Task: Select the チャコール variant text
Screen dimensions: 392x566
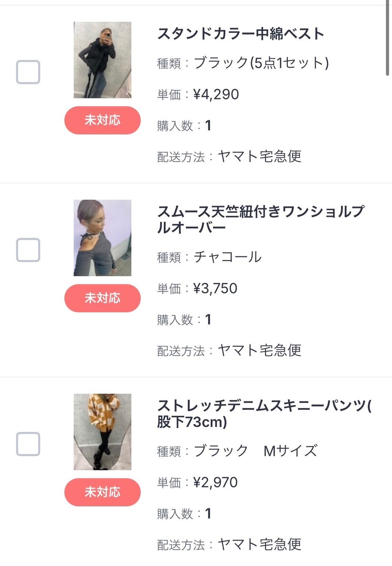Action: (227, 257)
